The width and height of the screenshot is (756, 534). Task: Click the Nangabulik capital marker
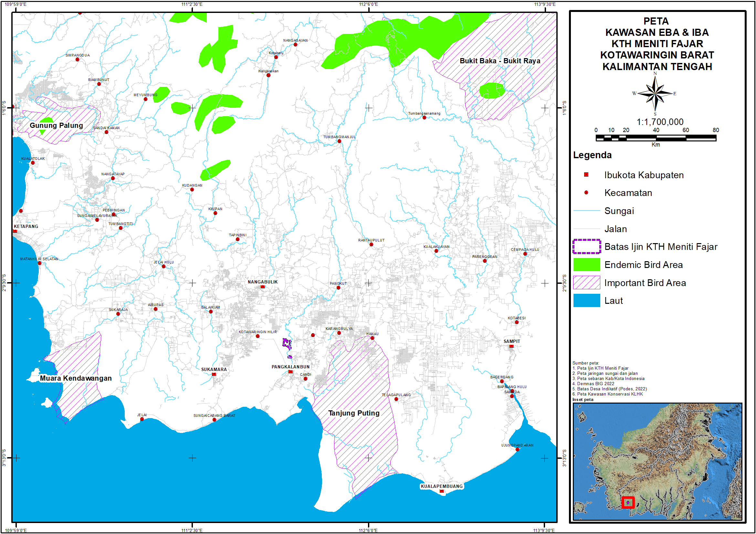pyautogui.click(x=263, y=287)
